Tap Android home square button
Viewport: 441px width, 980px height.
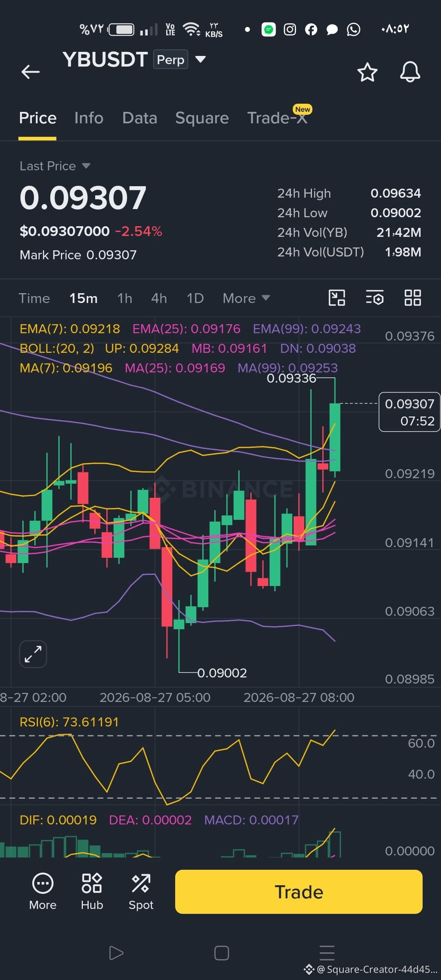222,953
